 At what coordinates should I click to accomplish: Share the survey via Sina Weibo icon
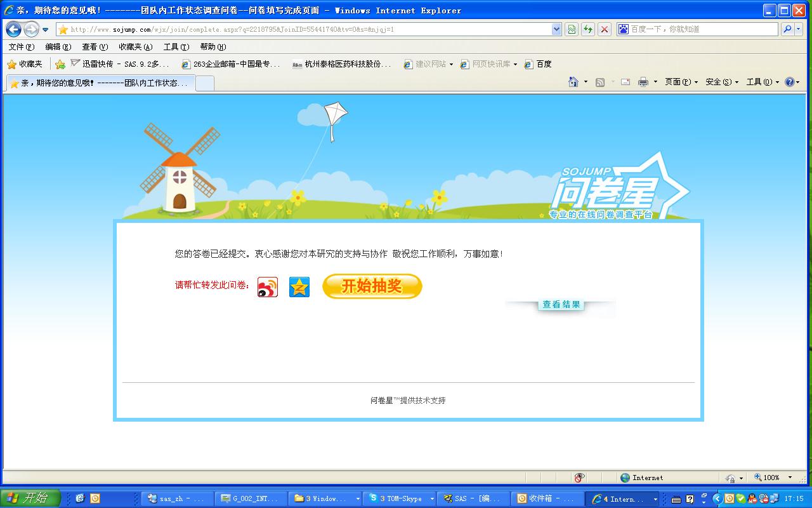(x=266, y=286)
